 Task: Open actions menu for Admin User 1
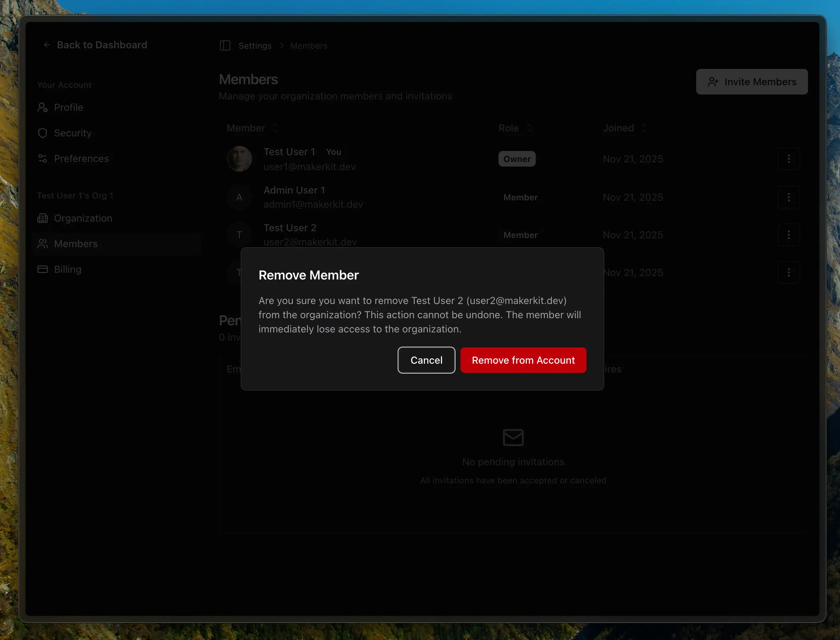tap(788, 197)
